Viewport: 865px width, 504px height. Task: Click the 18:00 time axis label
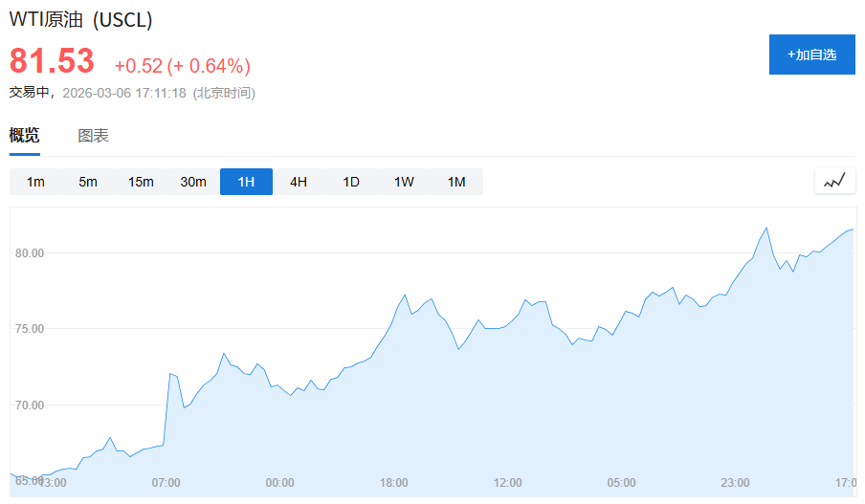(x=393, y=483)
